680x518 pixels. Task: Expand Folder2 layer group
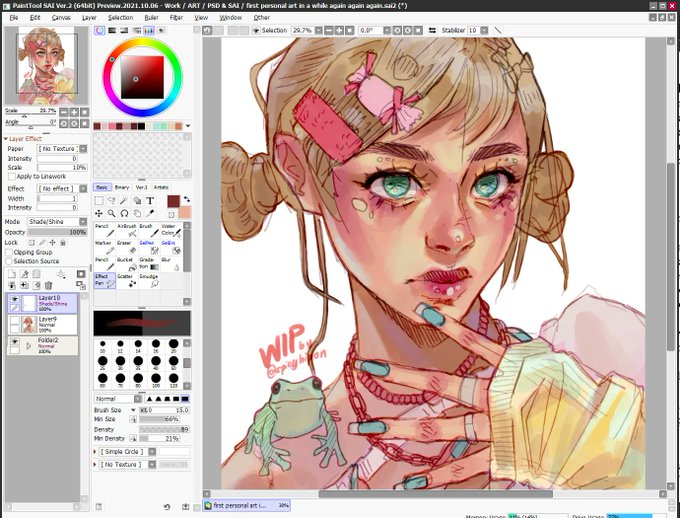(x=29, y=346)
